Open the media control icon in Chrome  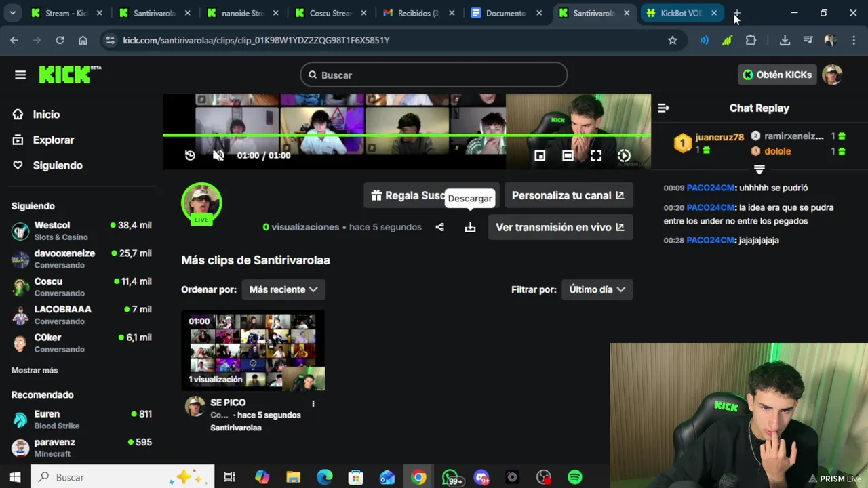[808, 40]
